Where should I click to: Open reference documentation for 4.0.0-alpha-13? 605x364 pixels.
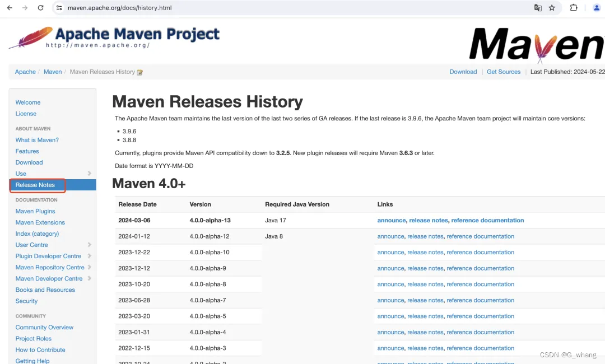coord(487,221)
